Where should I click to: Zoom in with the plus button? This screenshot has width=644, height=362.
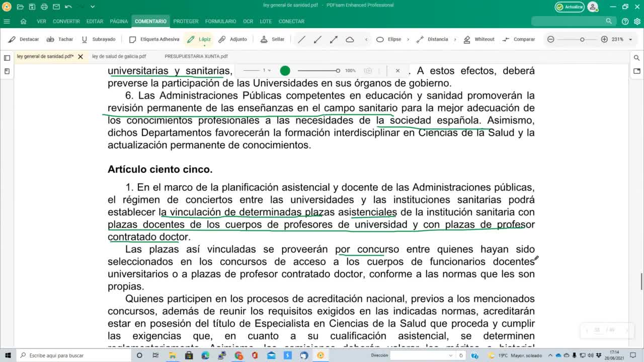(x=604, y=39)
